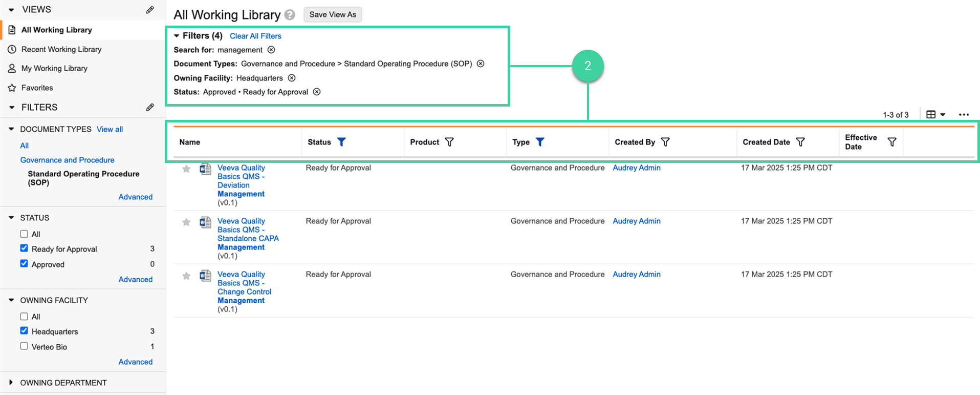Open the table layout view dropdown
The image size is (980, 395).
click(x=935, y=115)
